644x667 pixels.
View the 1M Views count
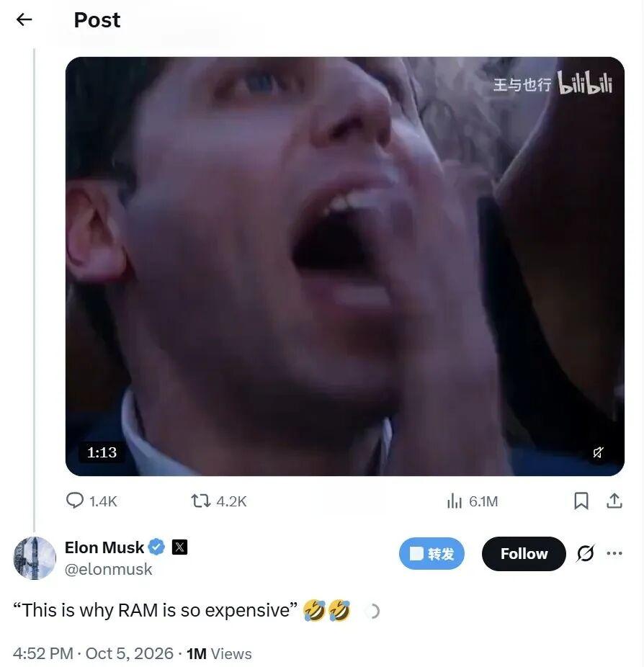[x=219, y=653]
